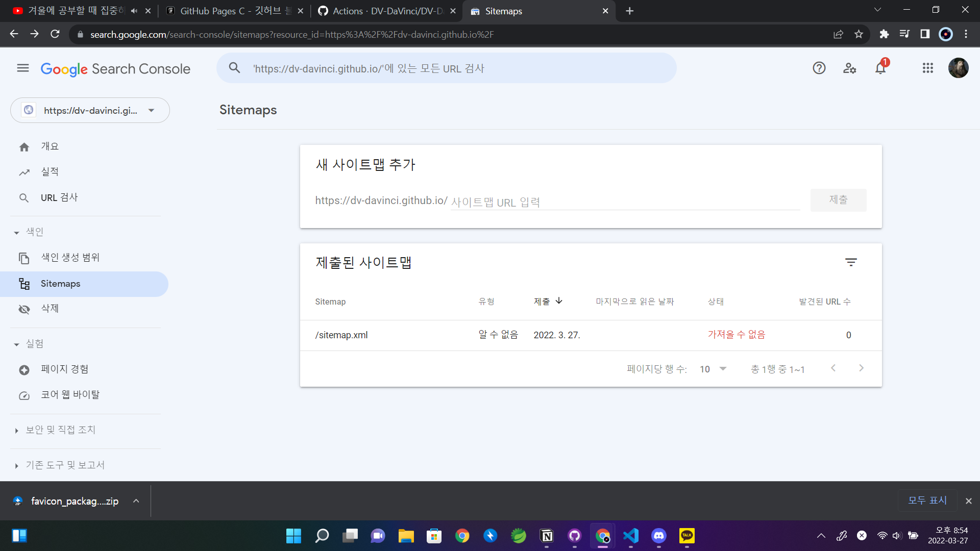Screen dimensions: 980x551
Task: Click the next page chevron in pagination
Action: click(x=861, y=368)
